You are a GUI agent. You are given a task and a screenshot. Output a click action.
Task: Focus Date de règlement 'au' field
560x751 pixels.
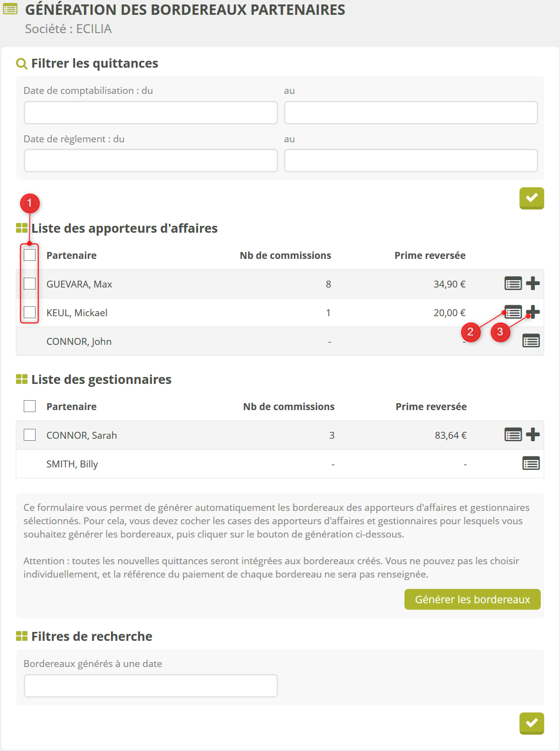pos(411,161)
